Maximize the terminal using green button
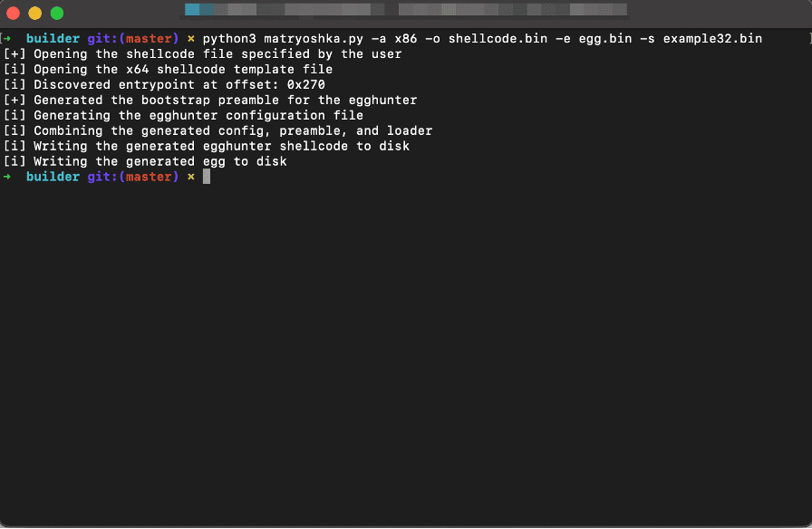This screenshot has width=812, height=529. (57, 13)
